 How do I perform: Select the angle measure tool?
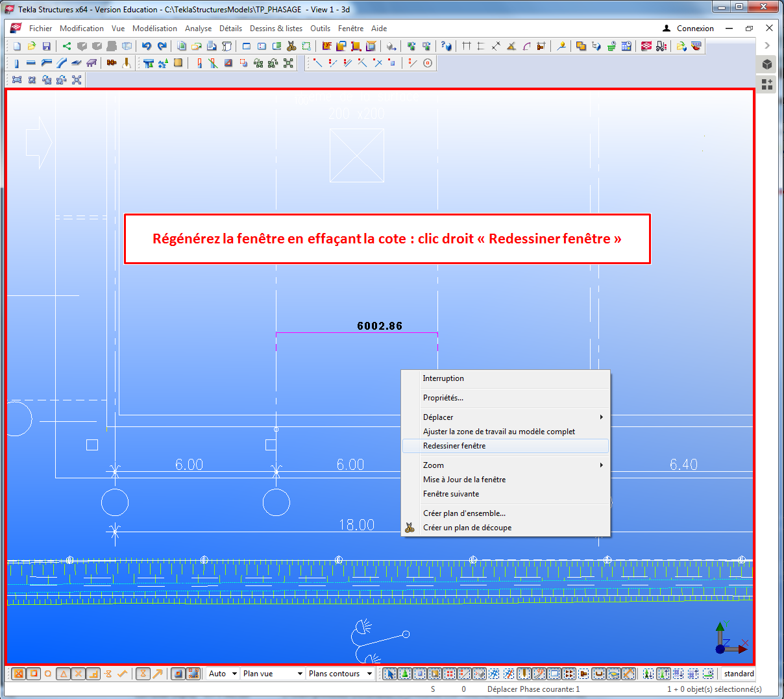(x=511, y=46)
